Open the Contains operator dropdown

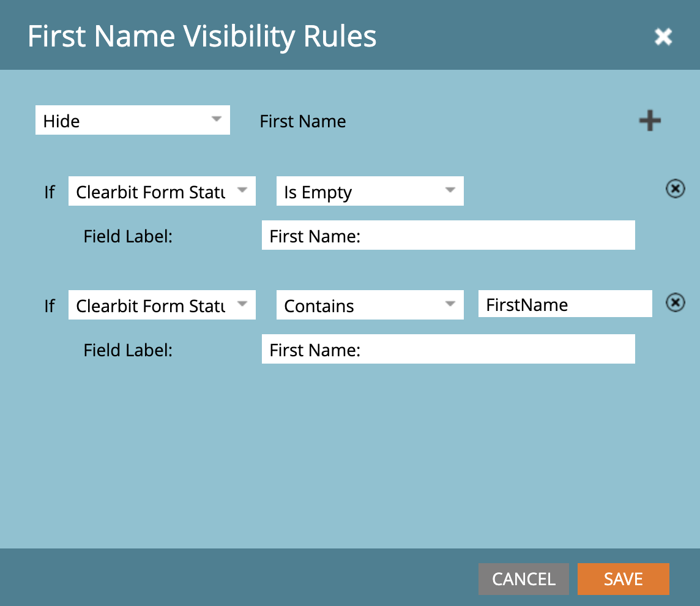pos(370,305)
